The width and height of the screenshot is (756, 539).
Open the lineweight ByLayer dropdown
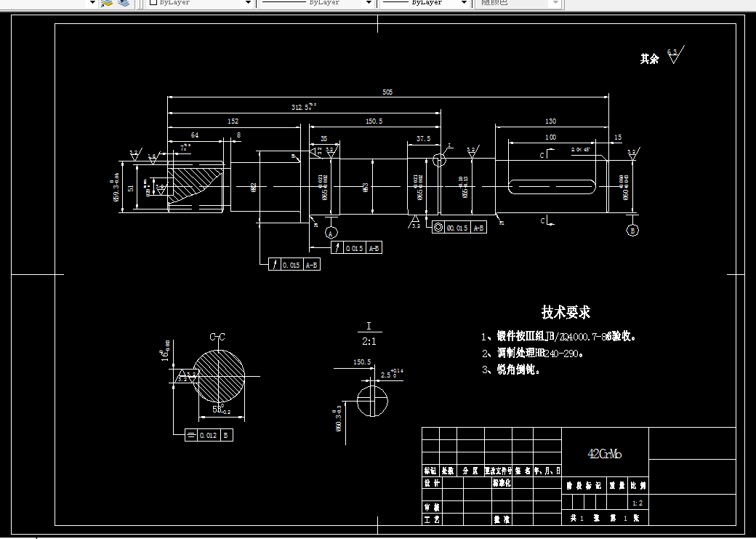[425, 2]
